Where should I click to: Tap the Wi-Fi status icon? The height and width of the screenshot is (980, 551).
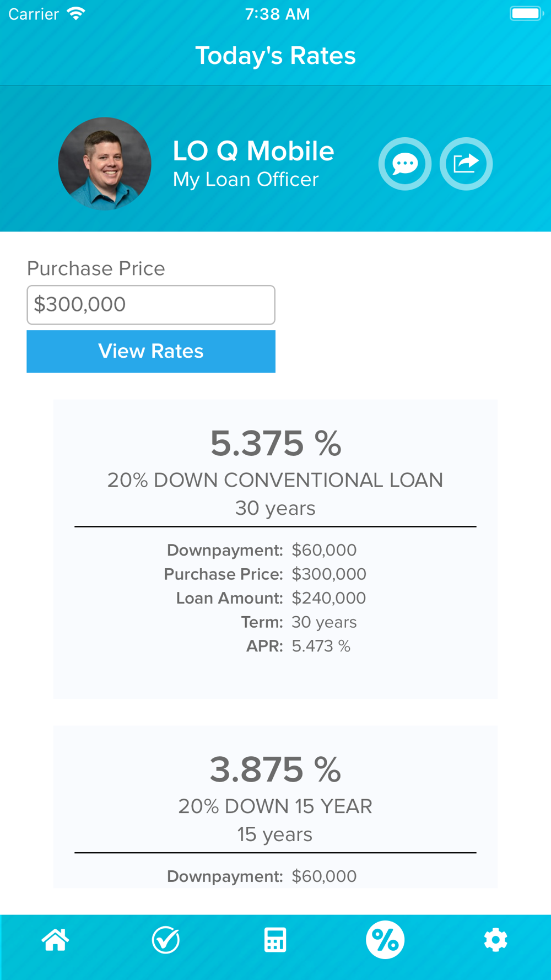(x=76, y=14)
